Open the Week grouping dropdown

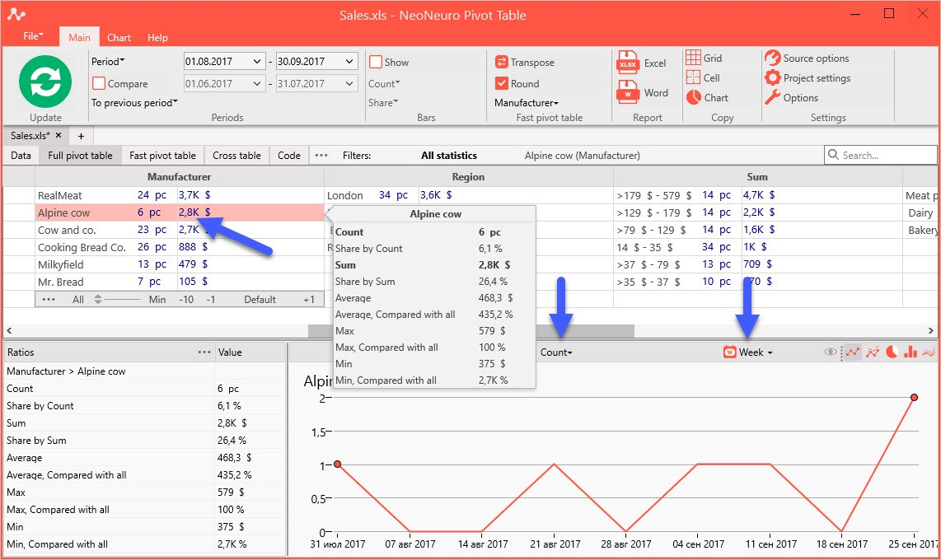point(748,352)
